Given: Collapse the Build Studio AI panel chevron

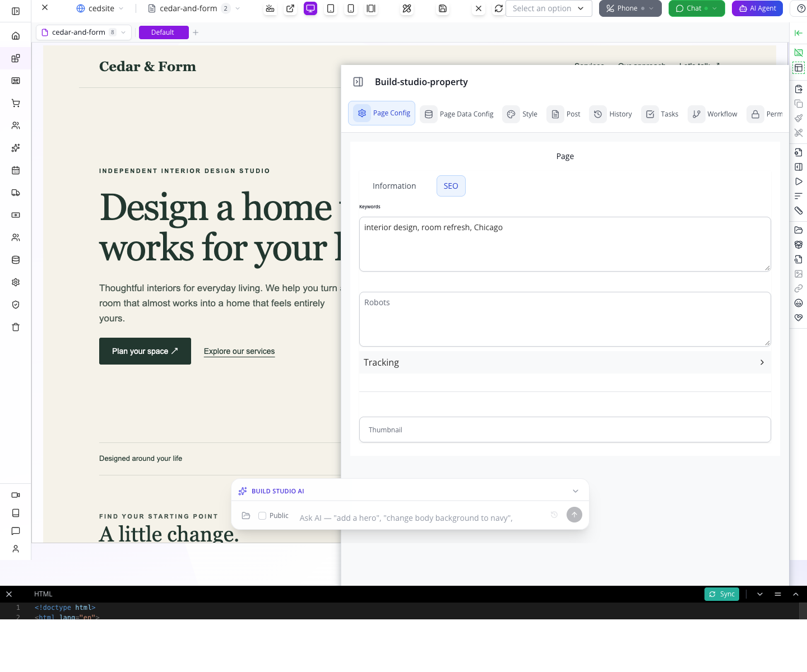Looking at the screenshot, I should coord(576,491).
